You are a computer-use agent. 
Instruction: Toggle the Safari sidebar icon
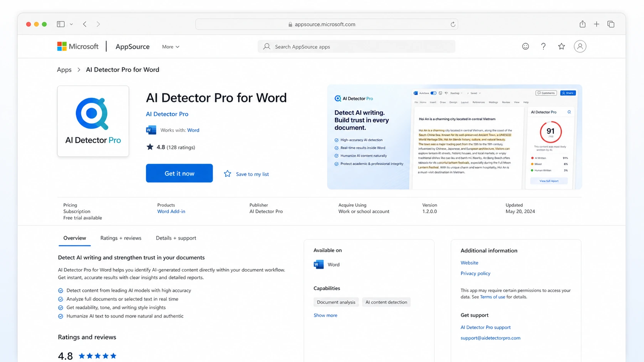(60, 24)
